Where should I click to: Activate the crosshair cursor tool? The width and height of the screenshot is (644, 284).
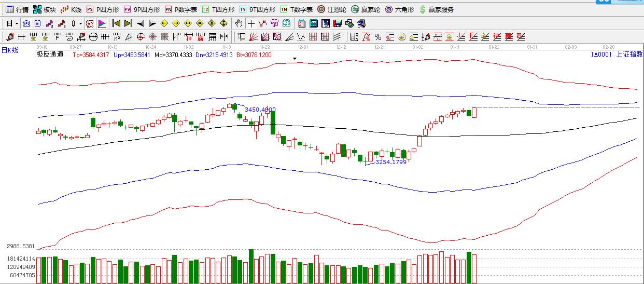pos(251,23)
